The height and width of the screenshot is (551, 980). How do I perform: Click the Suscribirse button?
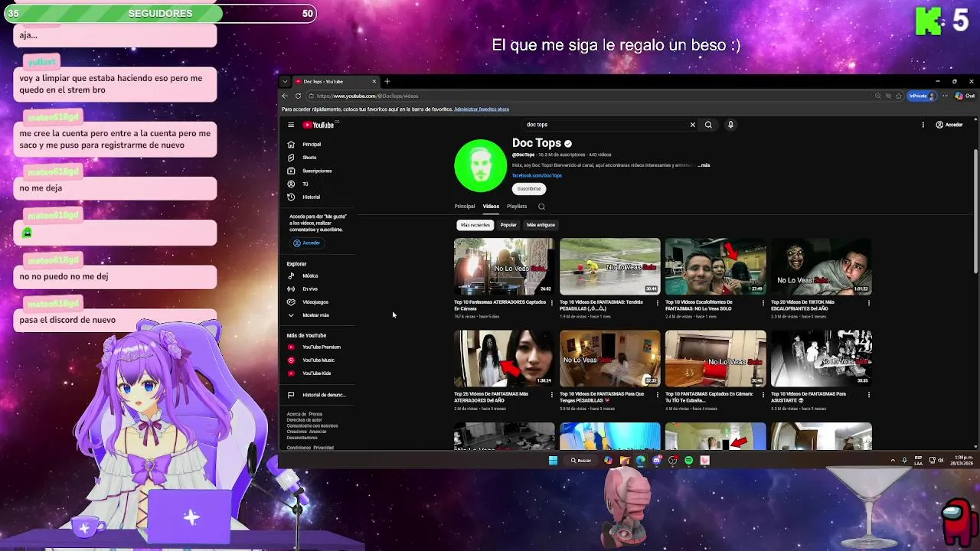pyautogui.click(x=529, y=188)
